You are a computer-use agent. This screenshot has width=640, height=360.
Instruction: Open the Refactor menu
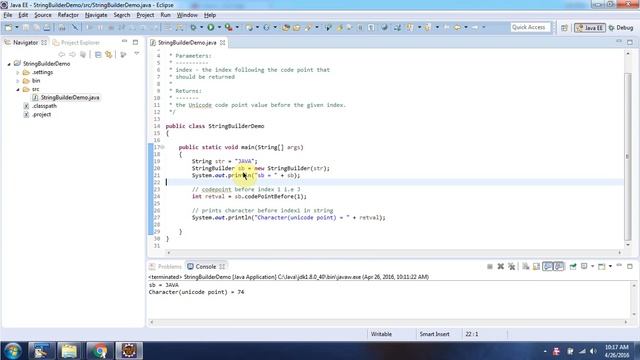(x=68, y=15)
